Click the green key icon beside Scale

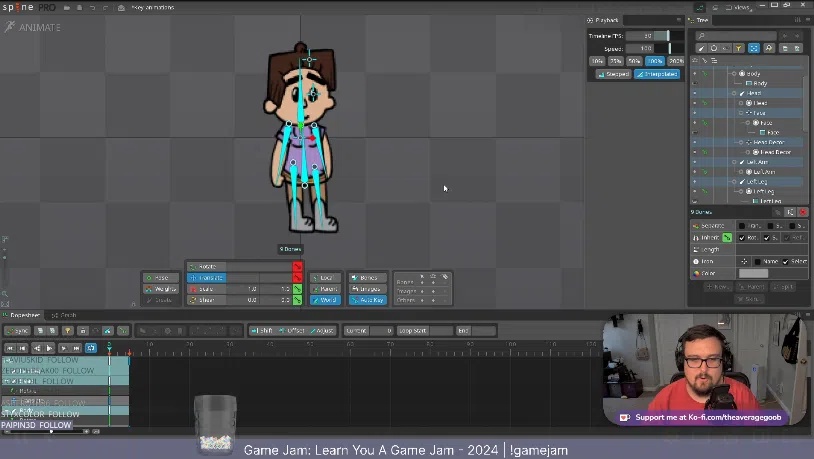(x=297, y=289)
